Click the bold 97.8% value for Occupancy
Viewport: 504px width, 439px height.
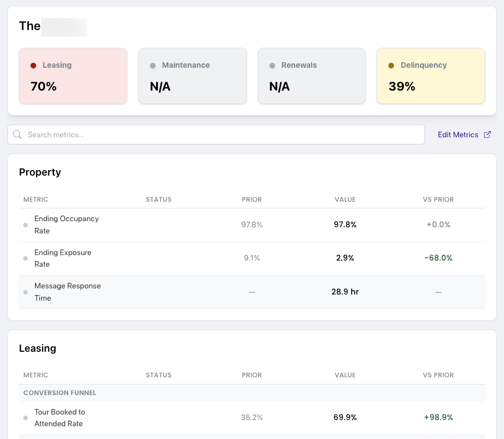click(345, 225)
